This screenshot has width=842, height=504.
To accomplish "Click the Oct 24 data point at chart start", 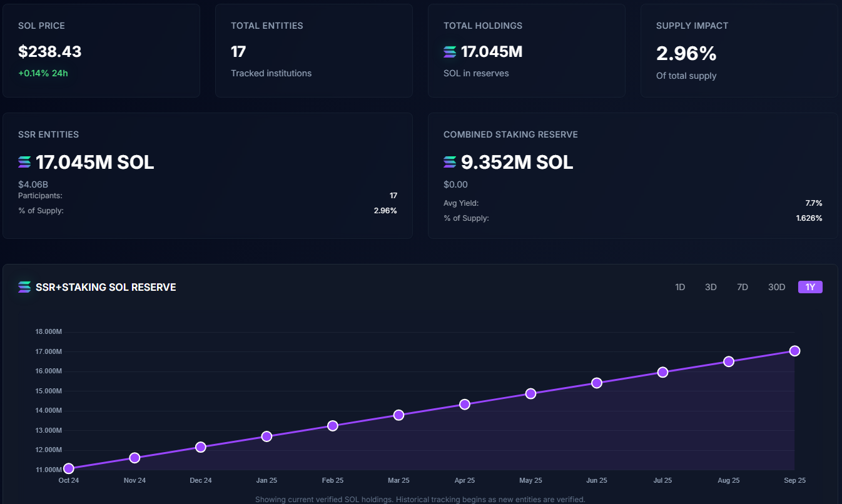I will pos(68,468).
